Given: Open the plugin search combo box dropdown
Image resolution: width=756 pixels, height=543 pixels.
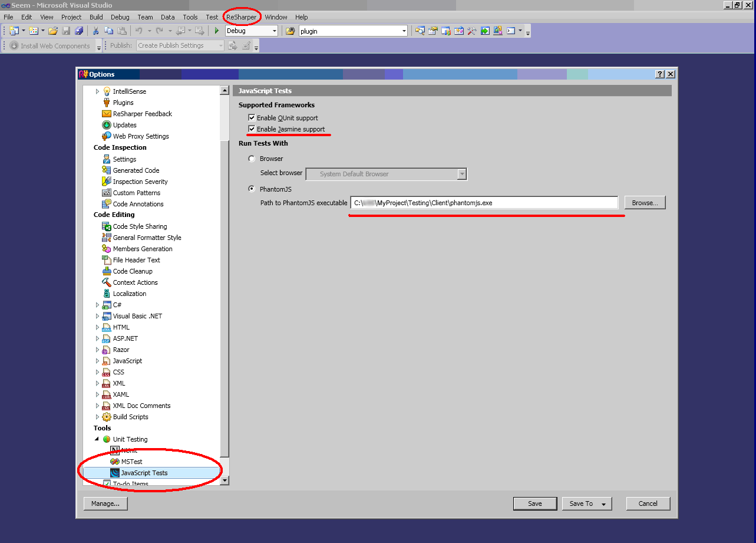Looking at the screenshot, I should point(404,31).
